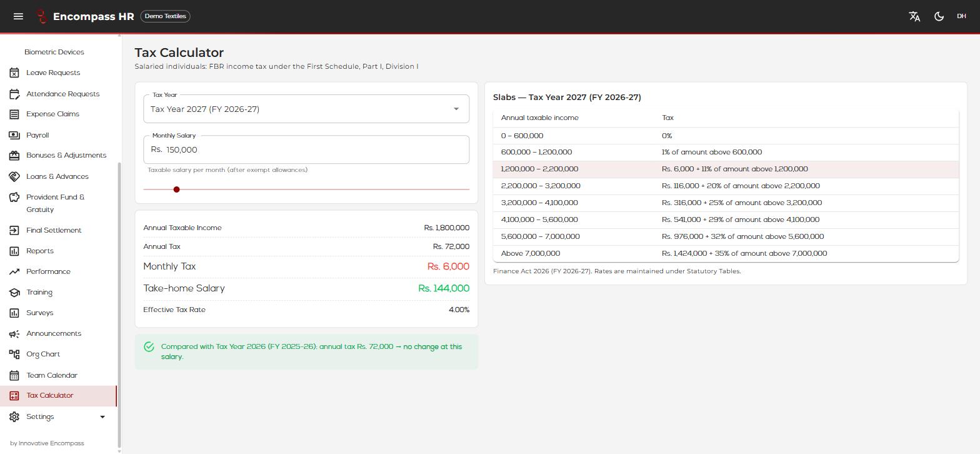
Task: Click the Encompass HR logo icon
Action: pos(41,16)
